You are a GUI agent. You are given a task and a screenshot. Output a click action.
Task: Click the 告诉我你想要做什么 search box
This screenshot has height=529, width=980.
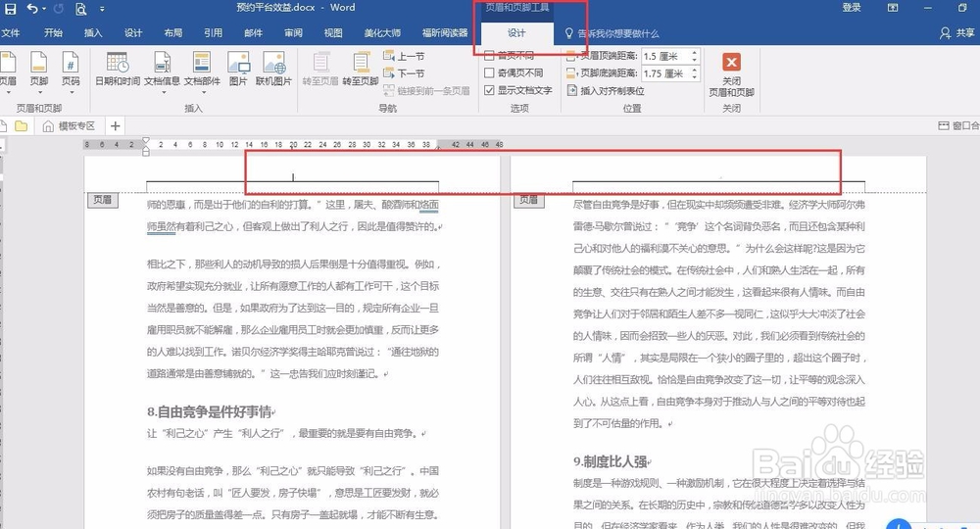tap(618, 33)
